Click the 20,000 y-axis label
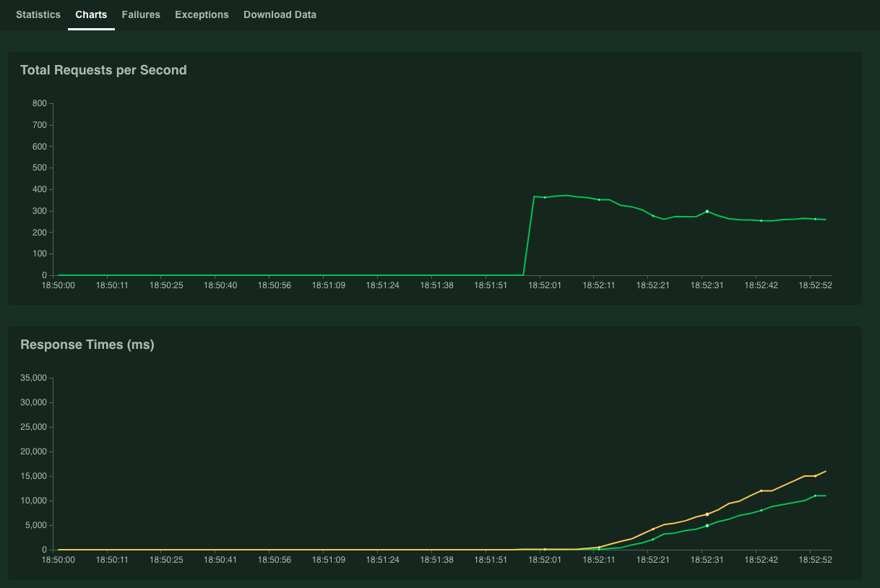This screenshot has height=588, width=880. [33, 451]
